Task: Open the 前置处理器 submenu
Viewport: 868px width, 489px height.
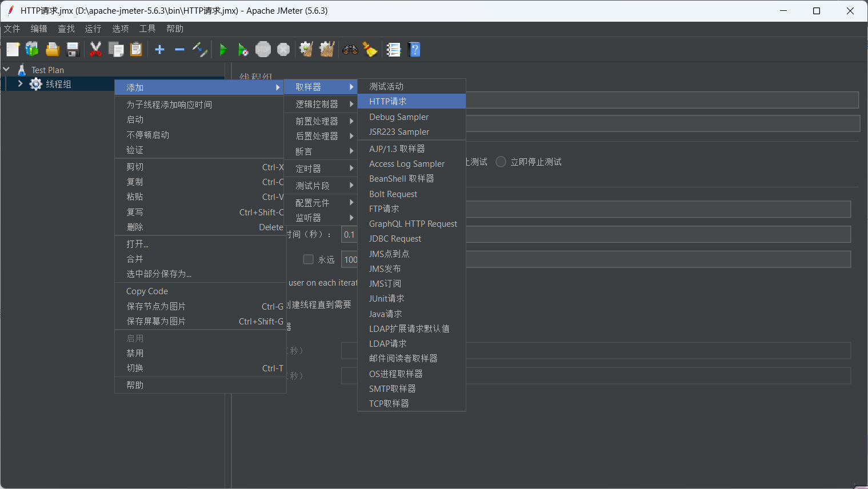Action: [321, 121]
